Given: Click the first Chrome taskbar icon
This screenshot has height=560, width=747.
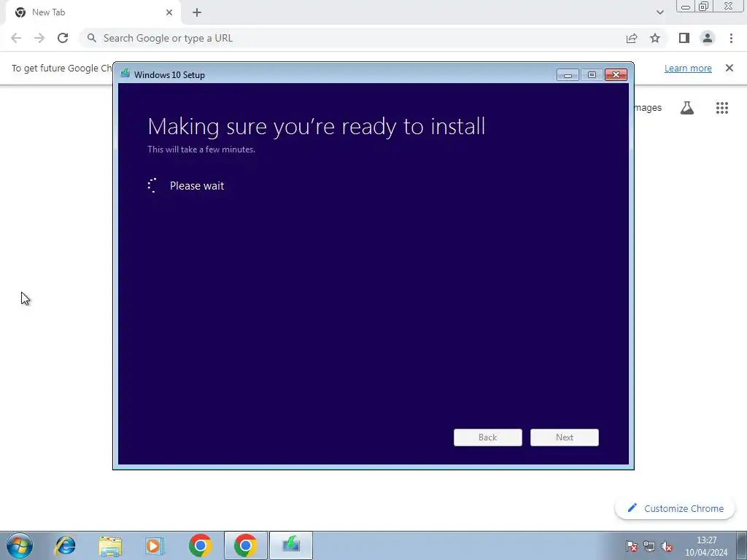Looking at the screenshot, I should click(200, 545).
